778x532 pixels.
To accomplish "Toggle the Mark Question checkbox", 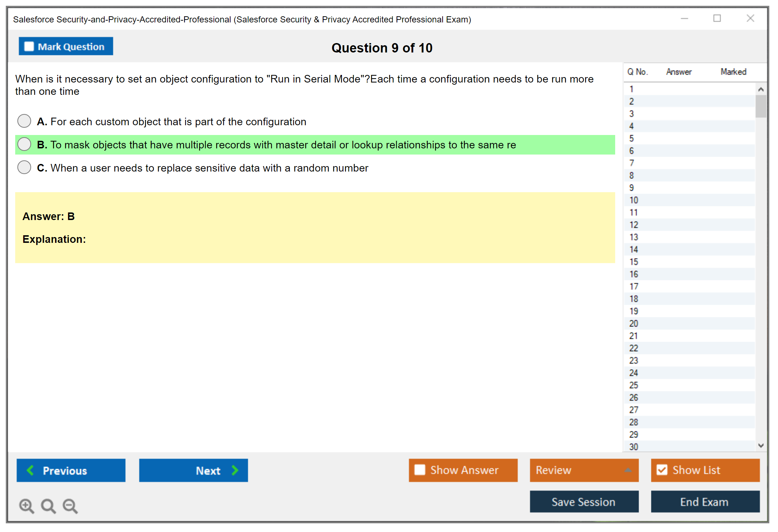I will [29, 47].
